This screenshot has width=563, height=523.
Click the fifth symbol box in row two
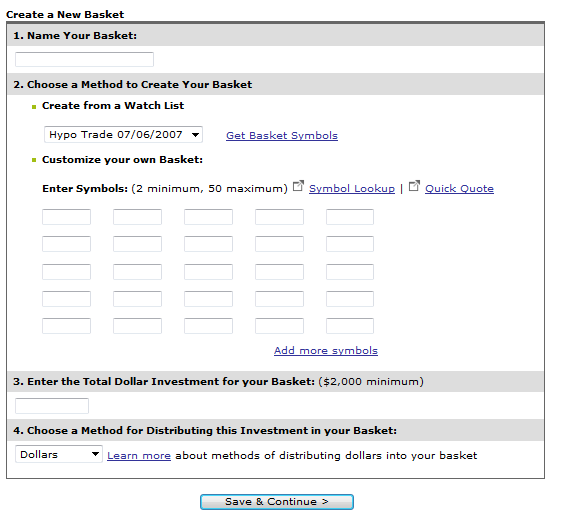tap(350, 244)
